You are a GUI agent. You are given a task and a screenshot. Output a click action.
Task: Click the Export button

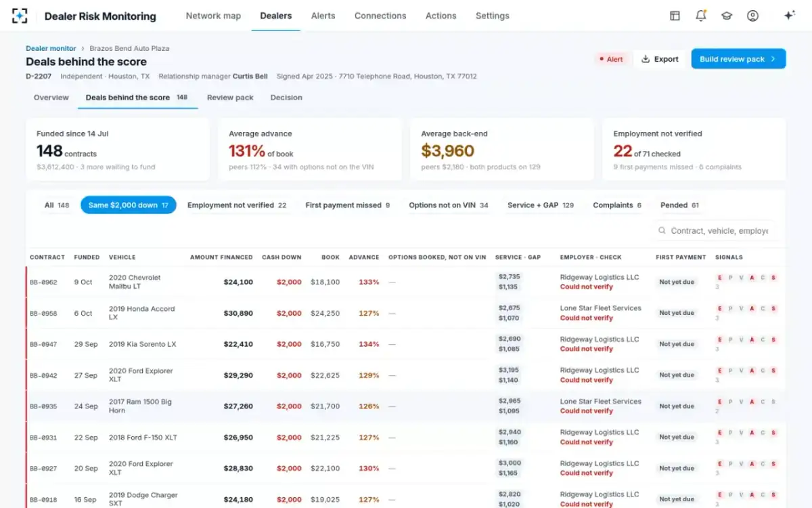tap(660, 59)
